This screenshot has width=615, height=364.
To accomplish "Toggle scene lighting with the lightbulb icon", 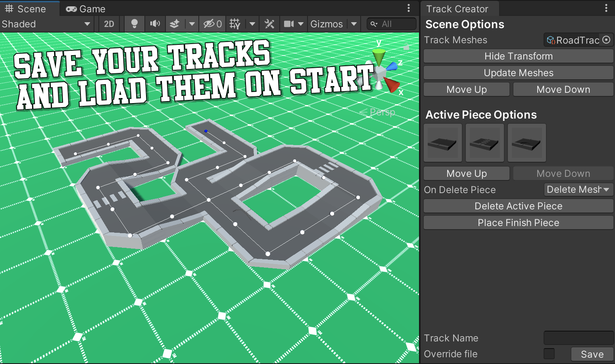I will pos(135,24).
